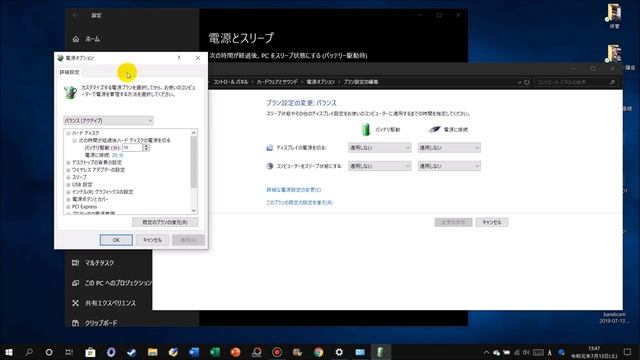Open taskbar search magnifier
This screenshot has height=360, width=640.
pyautogui.click(x=29, y=352)
